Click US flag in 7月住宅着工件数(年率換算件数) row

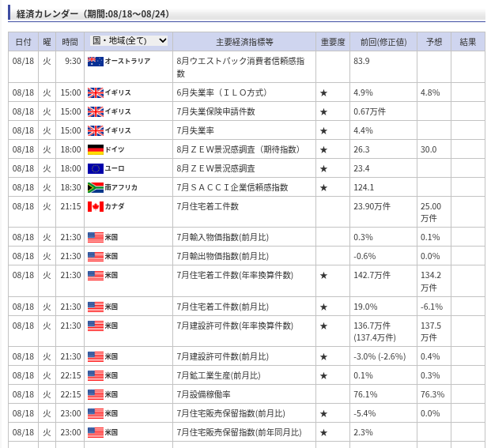point(96,275)
